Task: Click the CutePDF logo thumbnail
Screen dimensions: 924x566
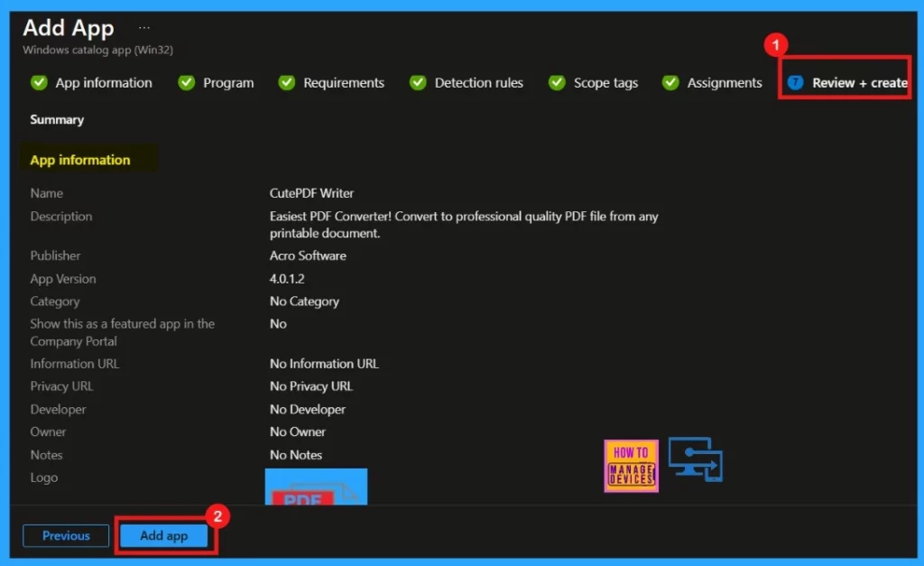Action: click(316, 487)
